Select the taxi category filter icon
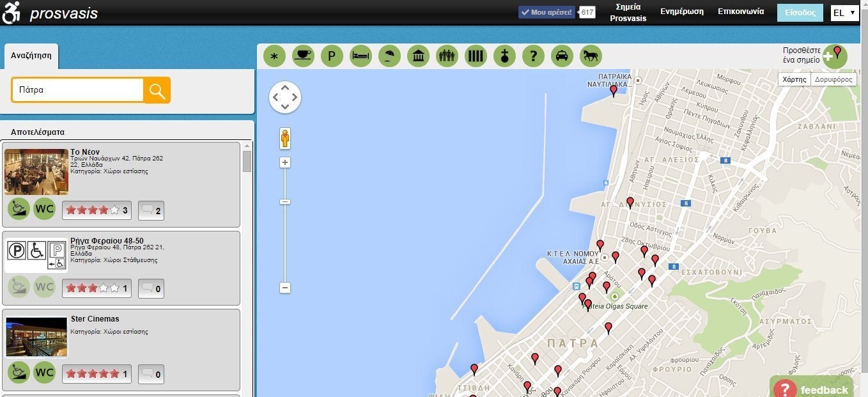 click(562, 56)
